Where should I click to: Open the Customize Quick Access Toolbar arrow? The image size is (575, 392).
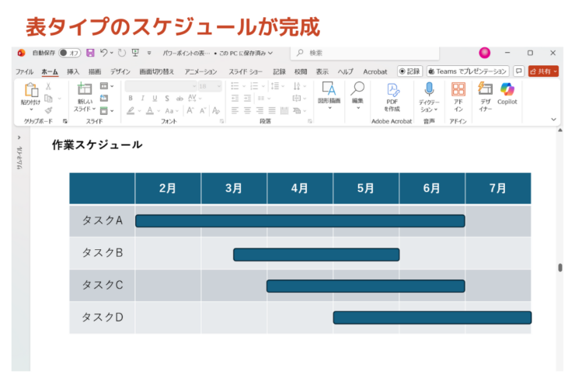[x=149, y=53]
